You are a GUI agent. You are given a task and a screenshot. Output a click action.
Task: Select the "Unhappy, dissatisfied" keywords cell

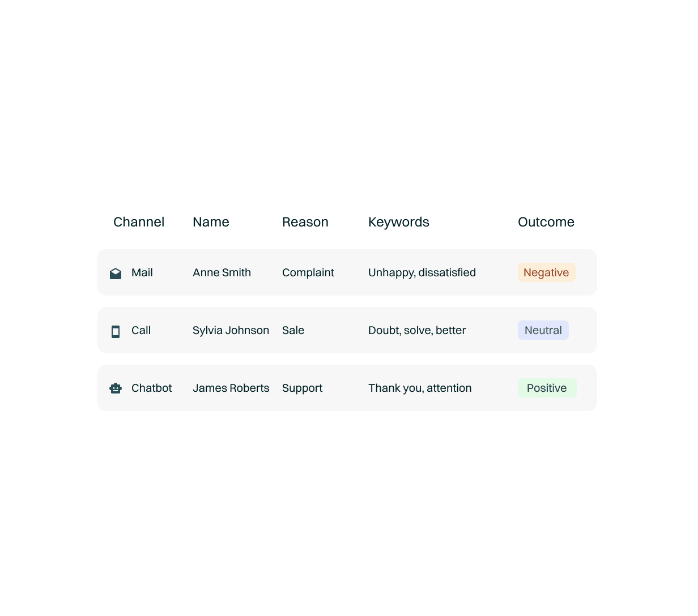[x=422, y=272]
